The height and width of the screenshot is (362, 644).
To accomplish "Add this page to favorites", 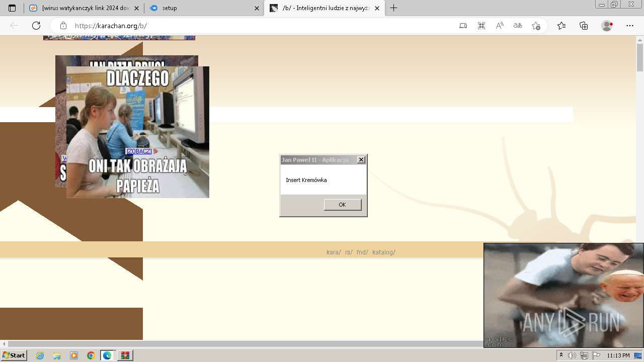I will click(x=536, y=26).
